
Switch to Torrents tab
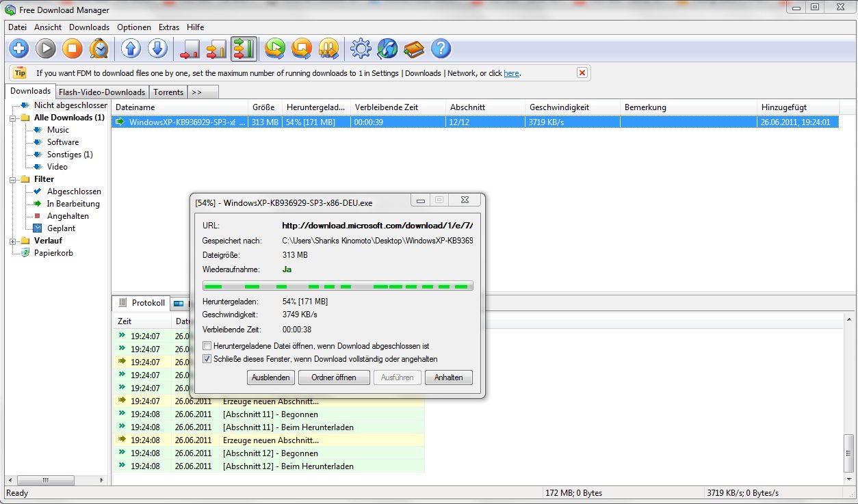coord(168,92)
